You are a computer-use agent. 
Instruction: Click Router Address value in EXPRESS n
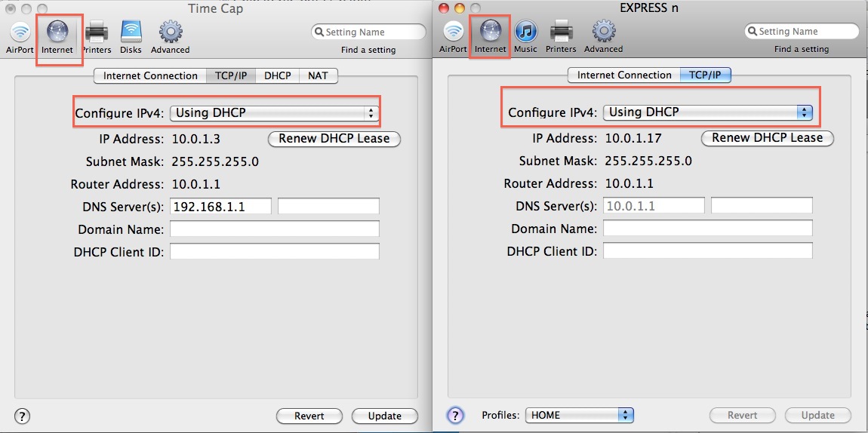coord(629,183)
